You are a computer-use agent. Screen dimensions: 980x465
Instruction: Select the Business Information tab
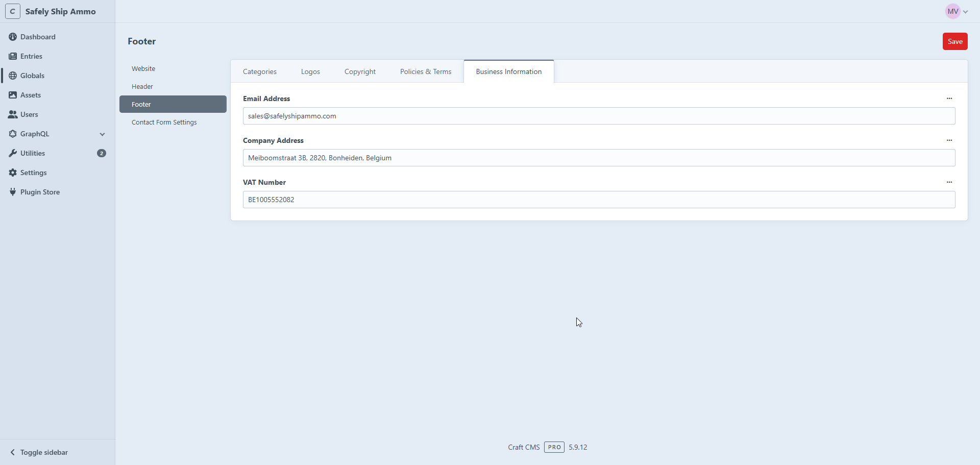[509, 71]
